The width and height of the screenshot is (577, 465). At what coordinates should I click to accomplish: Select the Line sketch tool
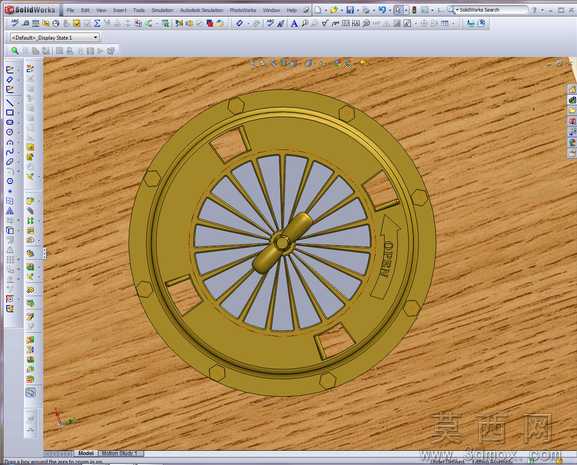[10, 102]
